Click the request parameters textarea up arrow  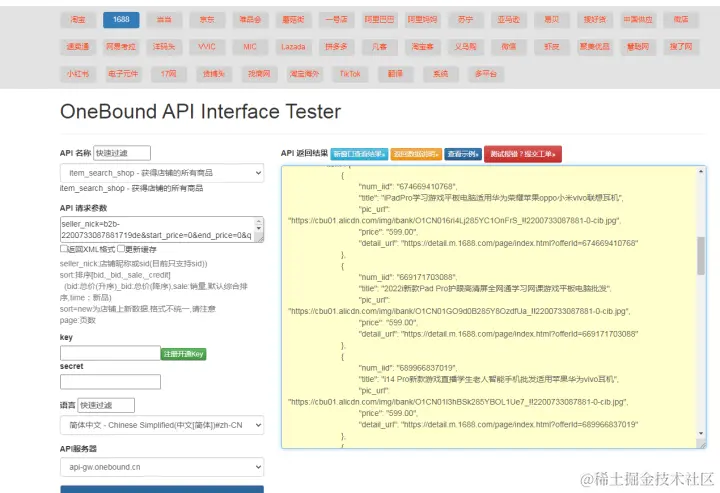[259, 221]
